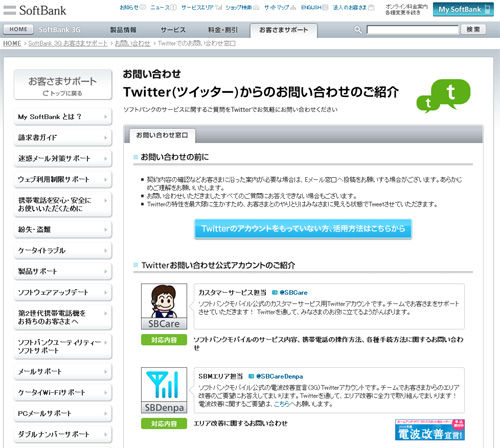Click the お知らせ top link
This screenshot has width=500, height=448.
pos(129,7)
